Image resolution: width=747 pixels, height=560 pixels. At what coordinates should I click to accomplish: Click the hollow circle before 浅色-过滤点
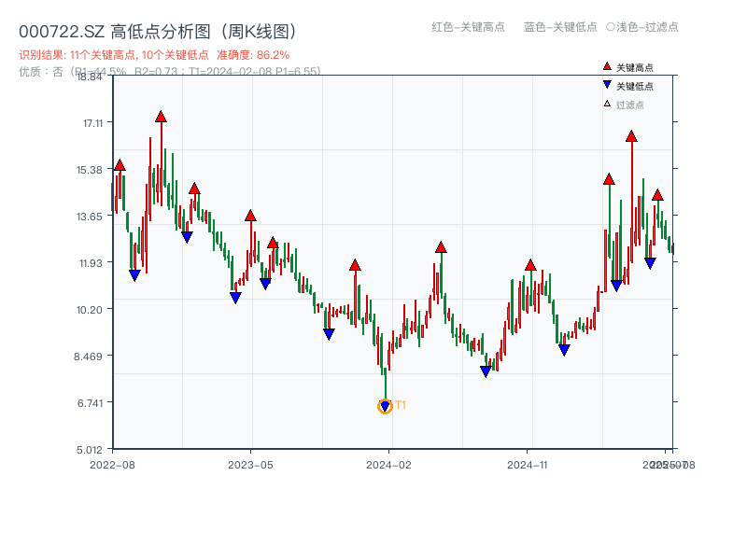click(611, 27)
